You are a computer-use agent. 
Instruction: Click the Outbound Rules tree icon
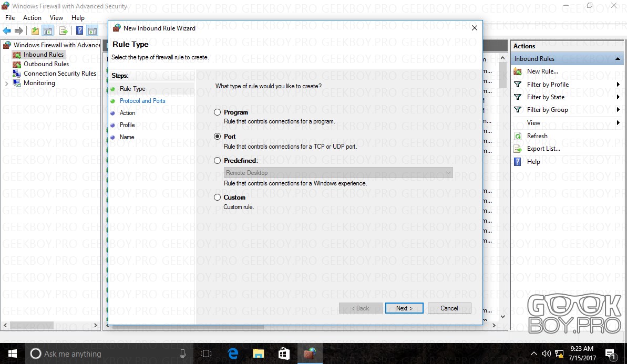coord(17,64)
